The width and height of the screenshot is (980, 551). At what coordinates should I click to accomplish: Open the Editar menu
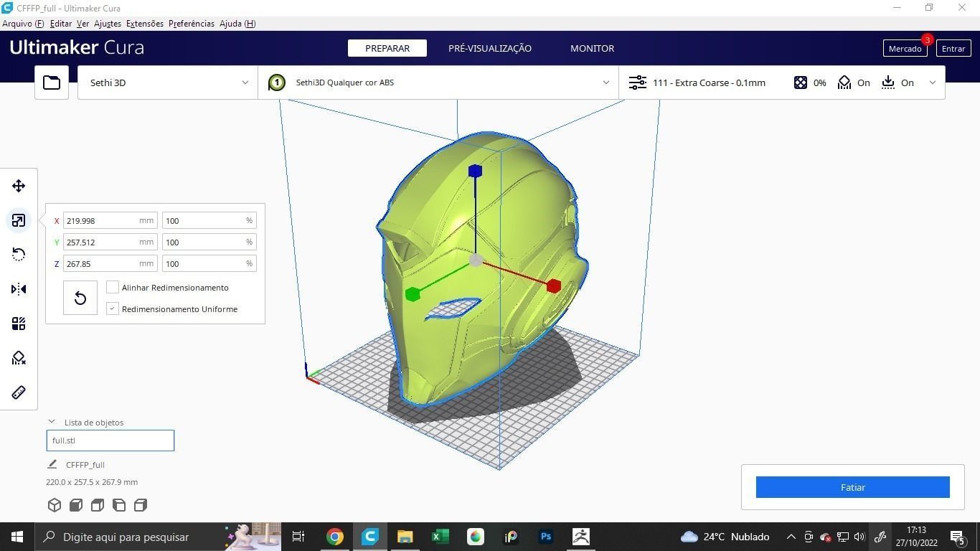pyautogui.click(x=61, y=24)
